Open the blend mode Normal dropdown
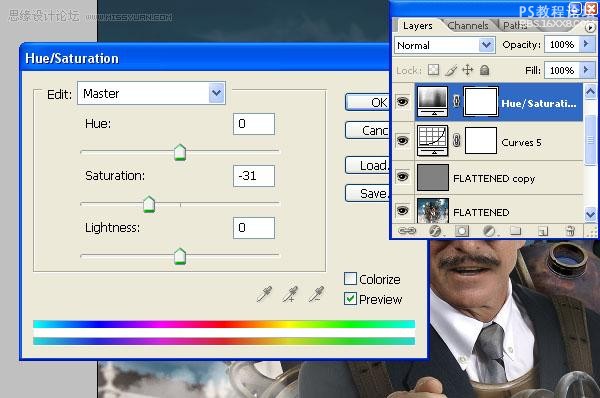 tap(445, 45)
